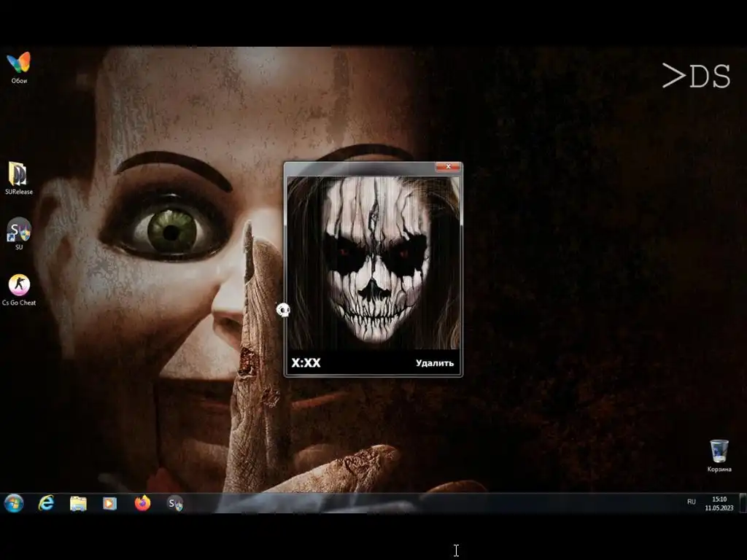Screen dimensions: 747x560
Task: Open Windows Explorer from the taskbar
Action: pyautogui.click(x=78, y=503)
